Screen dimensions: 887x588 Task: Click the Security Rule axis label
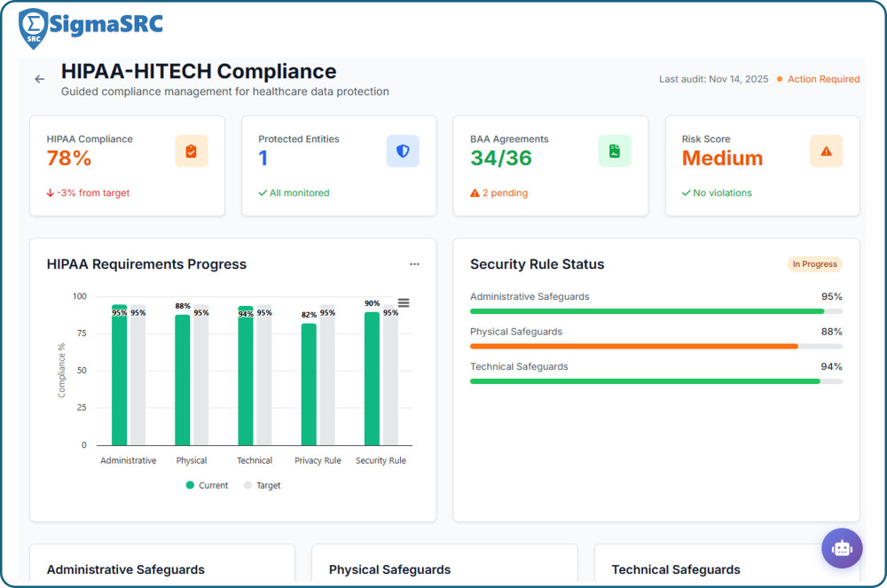point(381,461)
